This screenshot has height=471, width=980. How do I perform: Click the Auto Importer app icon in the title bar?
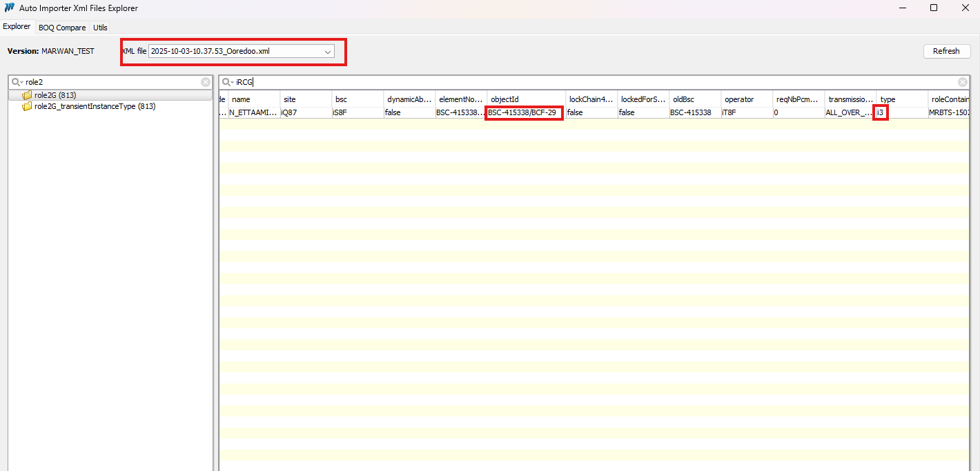coord(9,8)
